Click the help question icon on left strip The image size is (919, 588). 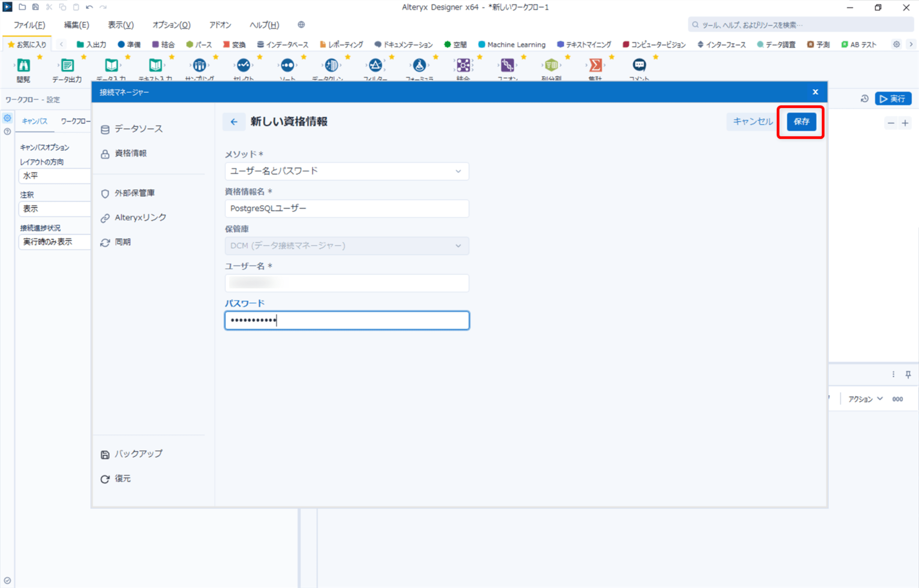7,131
